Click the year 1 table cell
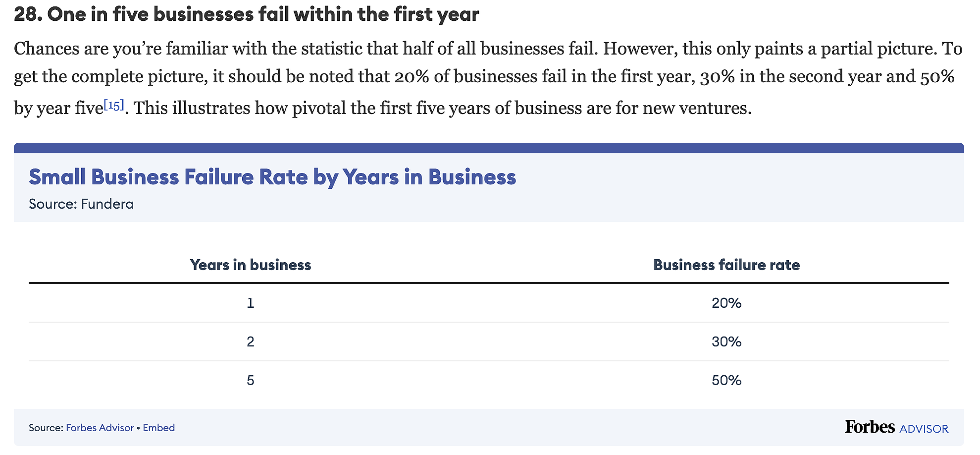Viewport: 980px width, 455px height. (x=251, y=303)
